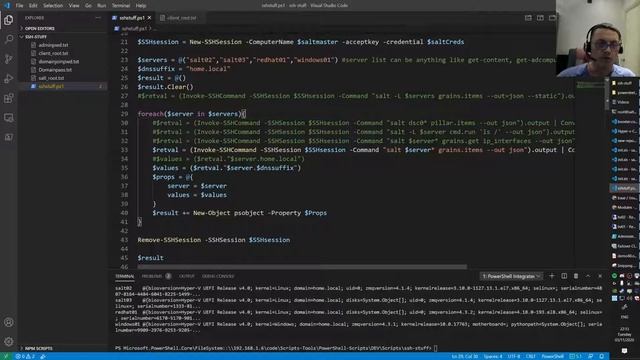Image resolution: width=640 pixels, height=360 pixels.
Task: Click the leftmost editor action icon top right
Action: point(528,18)
